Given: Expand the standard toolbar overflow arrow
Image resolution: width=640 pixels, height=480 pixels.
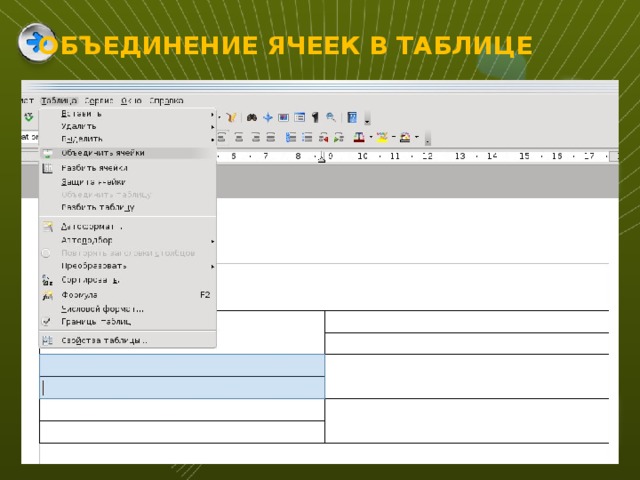Looking at the screenshot, I should (367, 119).
